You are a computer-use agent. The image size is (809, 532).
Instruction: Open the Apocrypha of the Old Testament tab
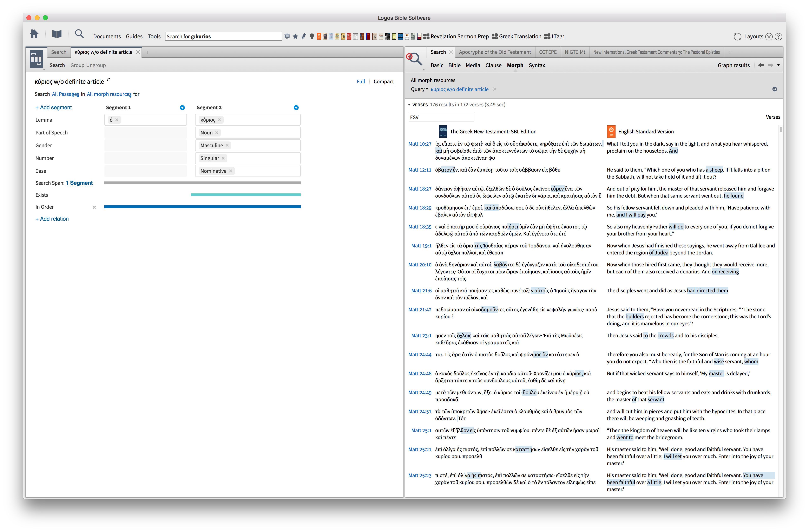point(495,52)
